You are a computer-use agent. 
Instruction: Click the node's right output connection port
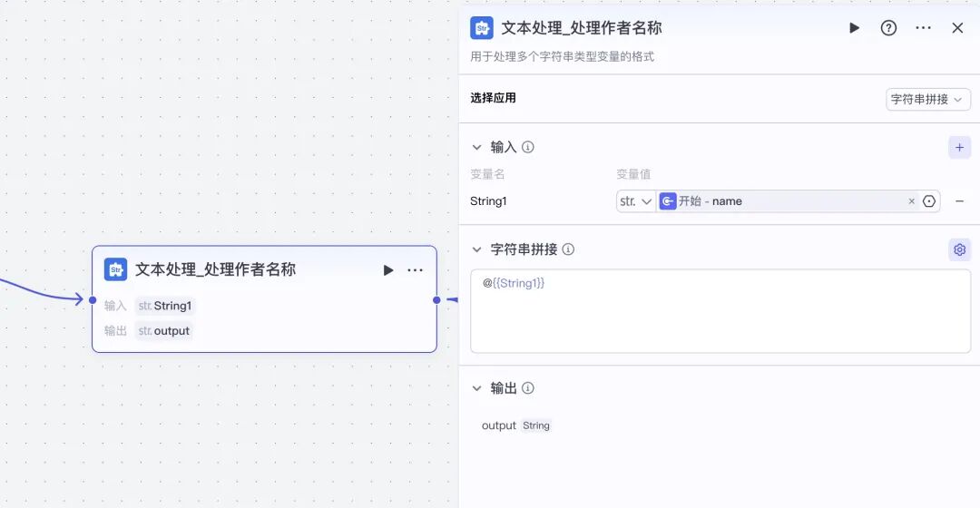[436, 300]
